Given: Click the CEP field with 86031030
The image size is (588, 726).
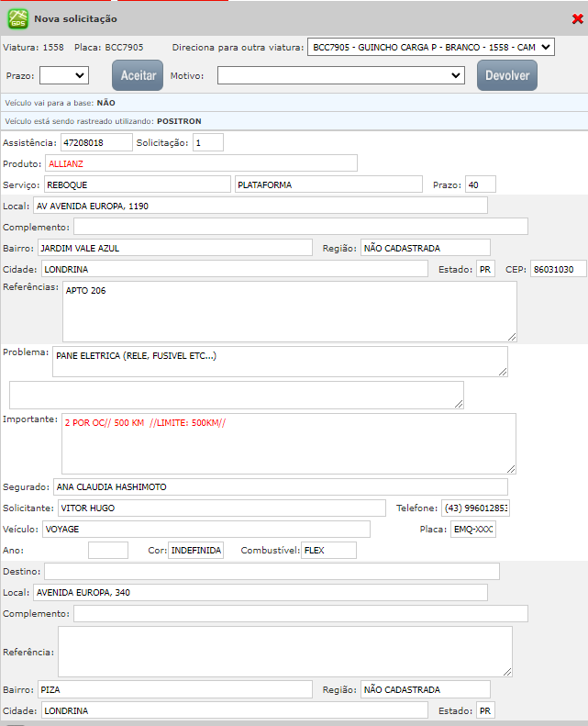Looking at the screenshot, I should pos(558,269).
